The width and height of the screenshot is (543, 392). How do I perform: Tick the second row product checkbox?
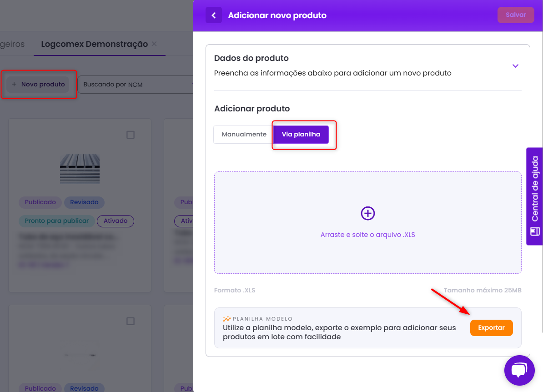(x=131, y=322)
